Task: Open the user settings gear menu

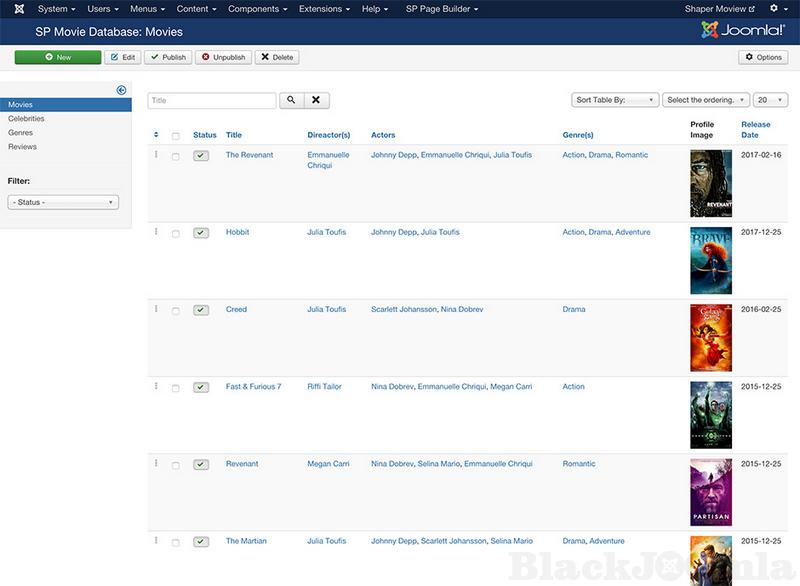Action: (x=775, y=9)
